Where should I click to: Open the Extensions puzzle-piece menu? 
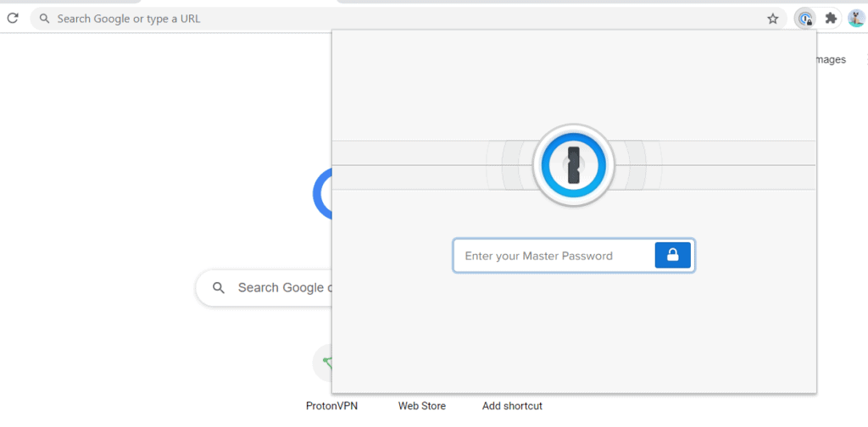point(831,18)
